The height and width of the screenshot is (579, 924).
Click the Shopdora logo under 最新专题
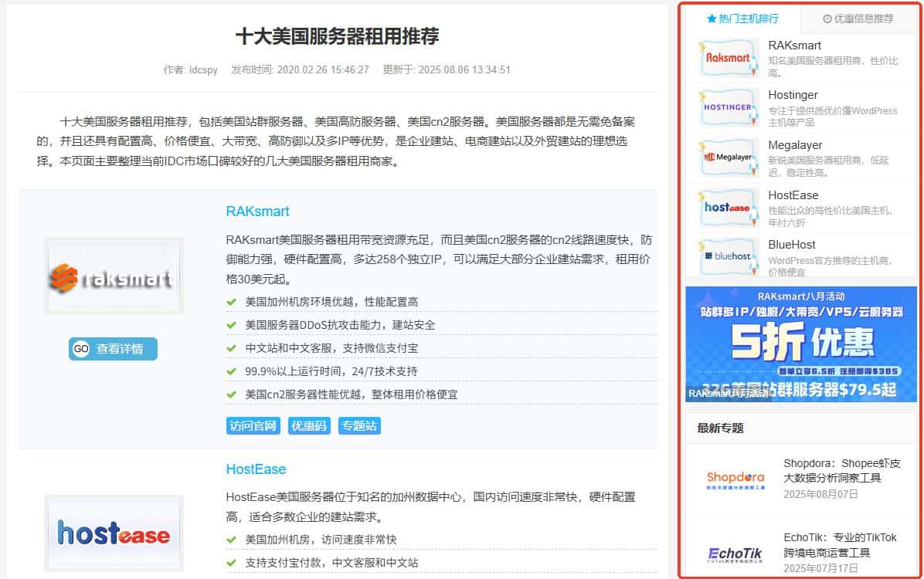[732, 480]
